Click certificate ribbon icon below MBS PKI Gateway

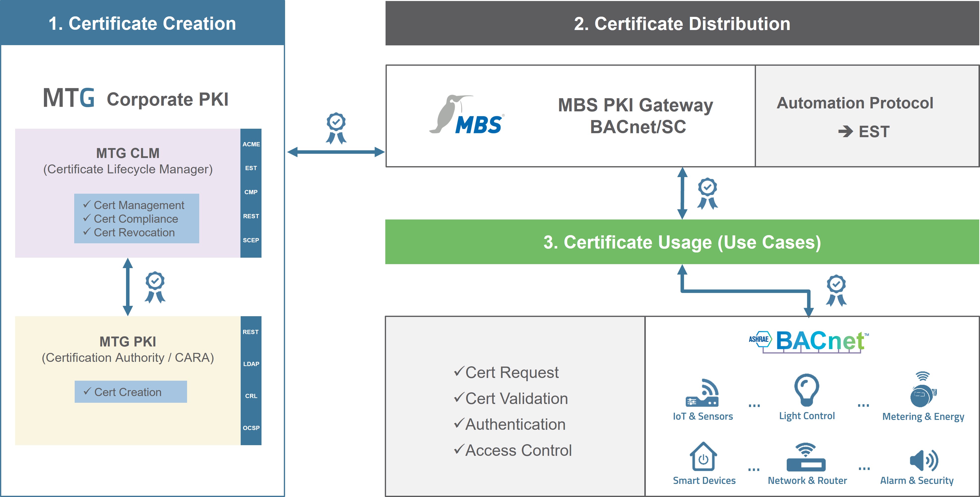coord(708,193)
